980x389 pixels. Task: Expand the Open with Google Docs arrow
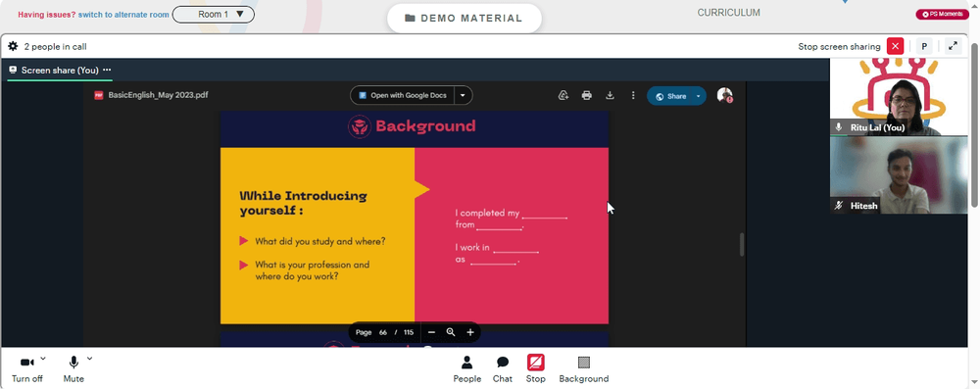(x=463, y=96)
